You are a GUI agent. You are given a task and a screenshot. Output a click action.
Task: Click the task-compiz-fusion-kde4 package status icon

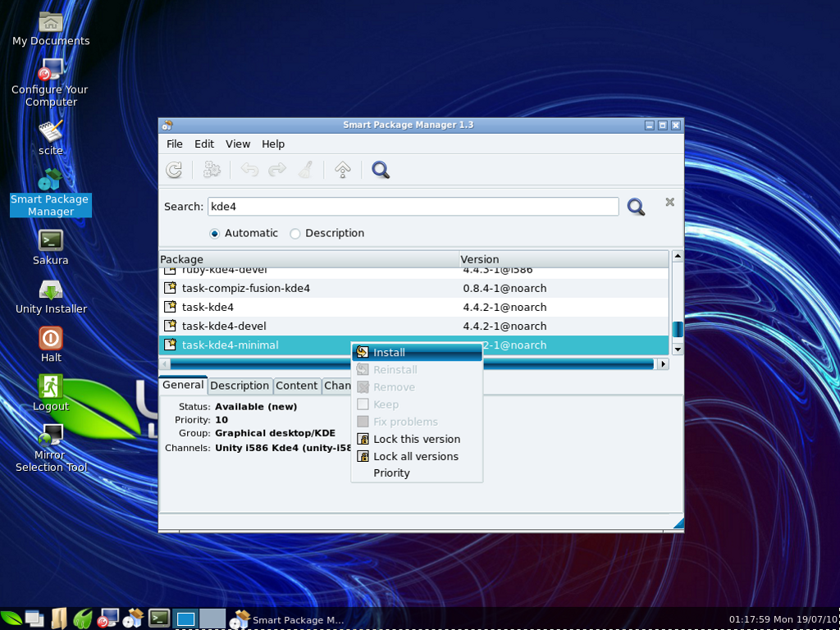pyautogui.click(x=171, y=288)
